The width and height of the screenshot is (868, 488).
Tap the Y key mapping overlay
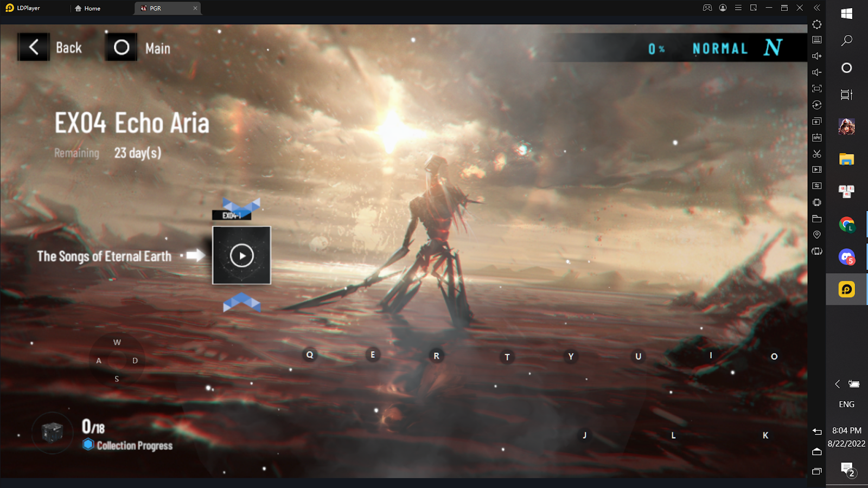571,356
